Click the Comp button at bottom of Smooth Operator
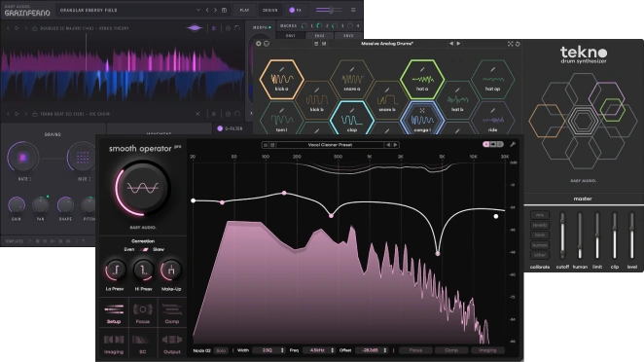Viewport: 644px width, 362px height. click(451, 350)
